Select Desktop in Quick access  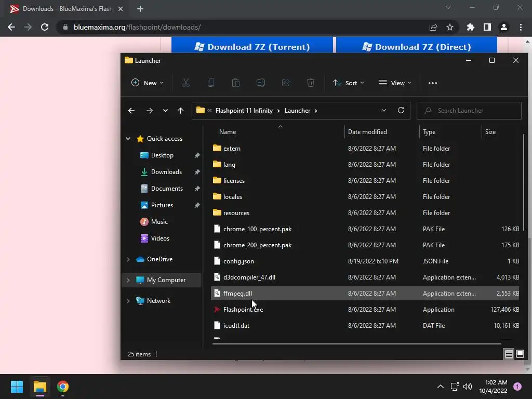162,155
